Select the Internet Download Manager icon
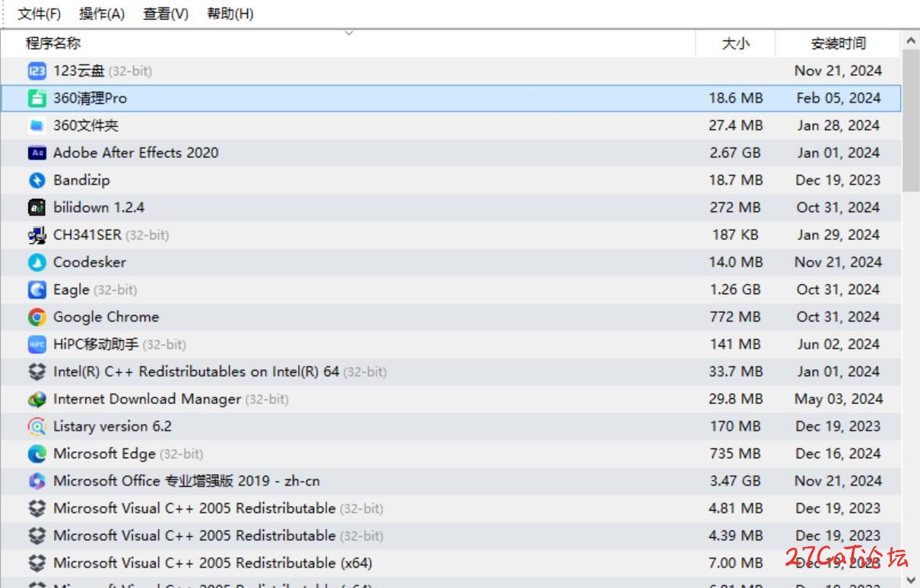The width and height of the screenshot is (920, 588). pos(36,399)
